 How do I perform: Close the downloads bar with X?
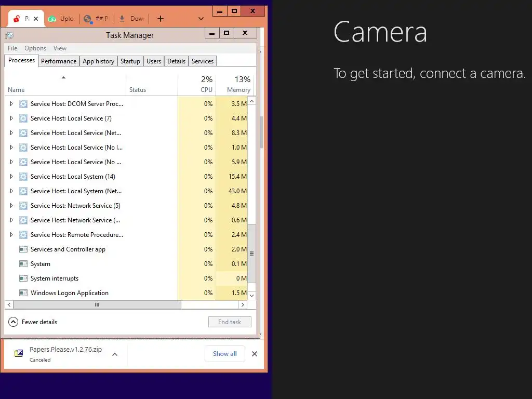click(x=255, y=354)
